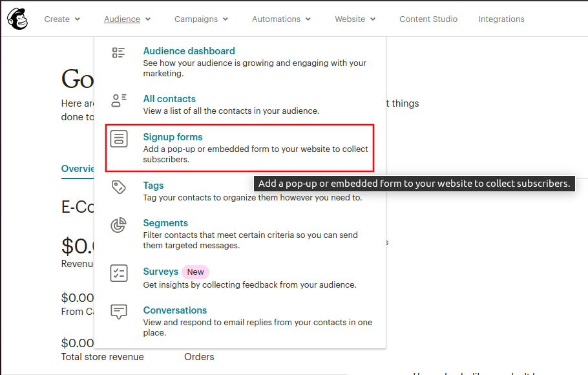The image size is (588, 375).
Task: Click the All contacts person icon
Action: 119,101
